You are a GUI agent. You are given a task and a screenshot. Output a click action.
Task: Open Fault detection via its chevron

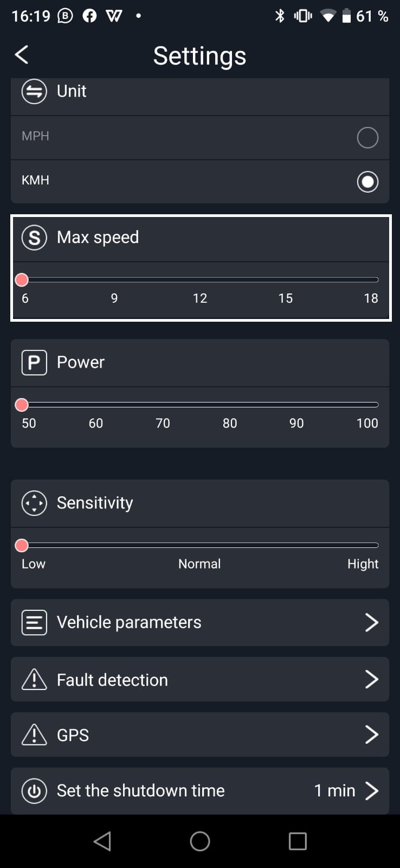(371, 679)
